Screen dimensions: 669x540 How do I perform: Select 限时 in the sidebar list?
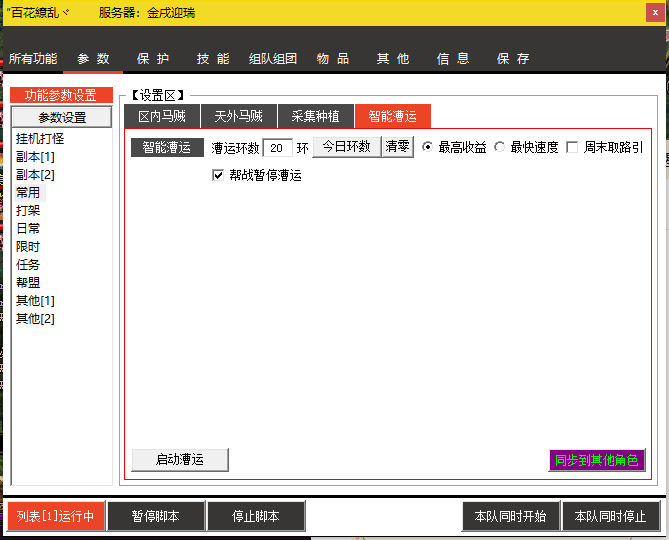(28, 247)
